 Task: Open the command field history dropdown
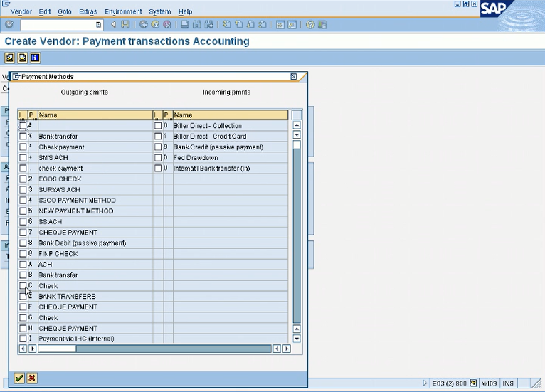click(98, 25)
